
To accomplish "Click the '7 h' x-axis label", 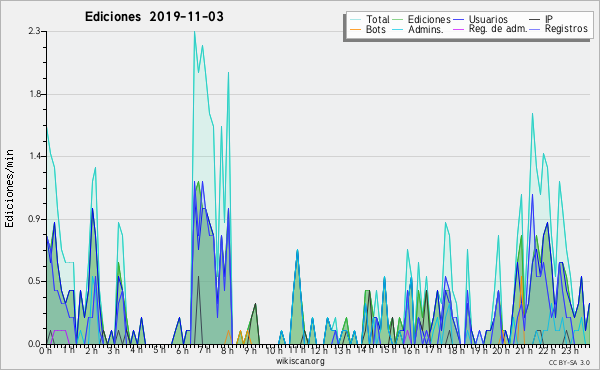I will [204, 351].
